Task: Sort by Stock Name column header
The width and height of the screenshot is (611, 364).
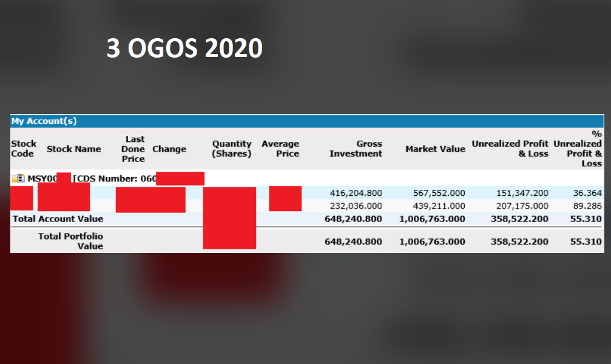Action: 73,149
